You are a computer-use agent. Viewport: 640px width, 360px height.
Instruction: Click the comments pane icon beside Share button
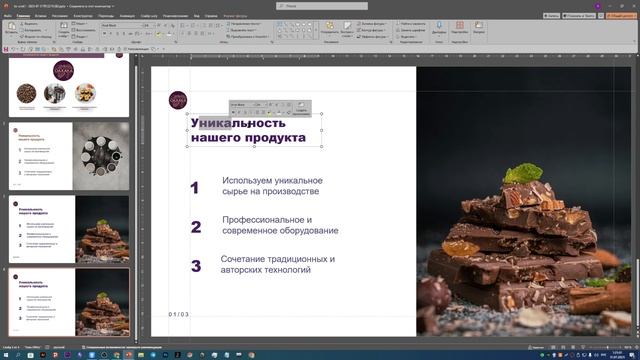[601, 16]
